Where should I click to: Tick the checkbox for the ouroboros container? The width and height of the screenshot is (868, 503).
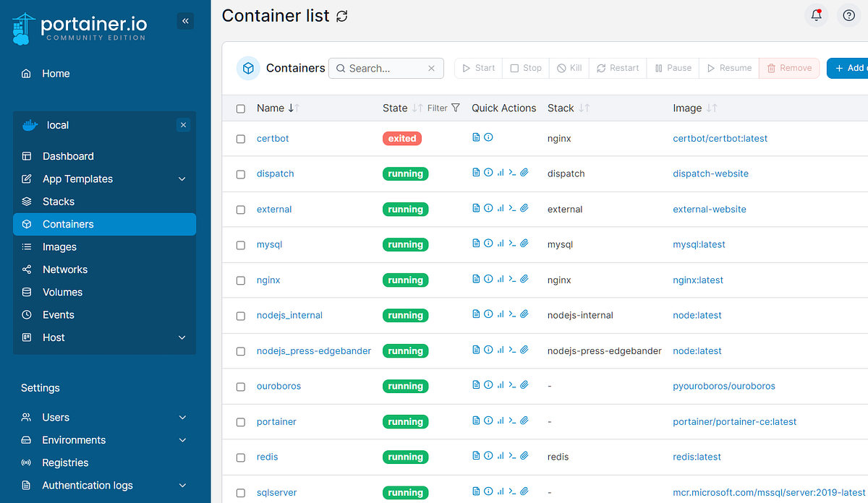tap(241, 386)
